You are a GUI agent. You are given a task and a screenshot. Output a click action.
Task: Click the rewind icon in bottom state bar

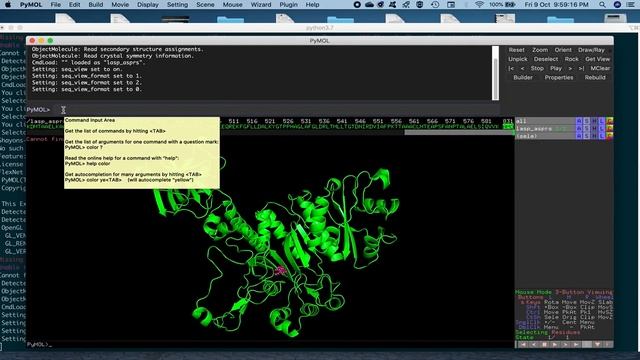pos(523,344)
